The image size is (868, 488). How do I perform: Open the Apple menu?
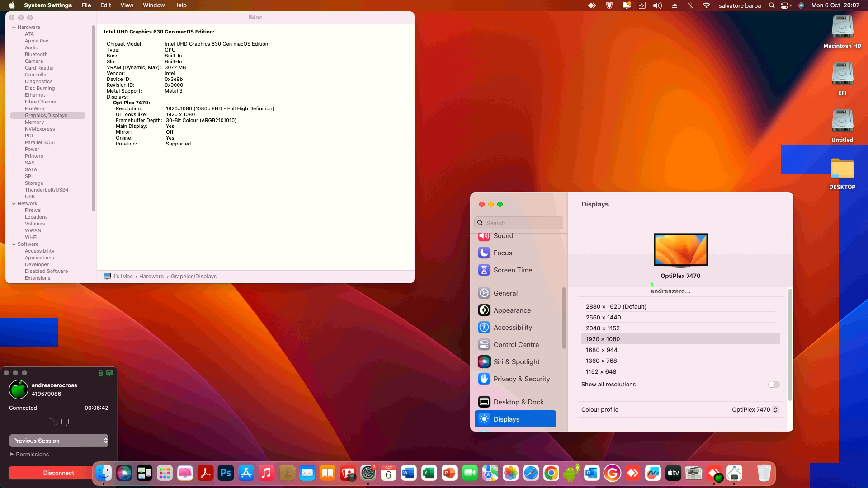[x=12, y=5]
